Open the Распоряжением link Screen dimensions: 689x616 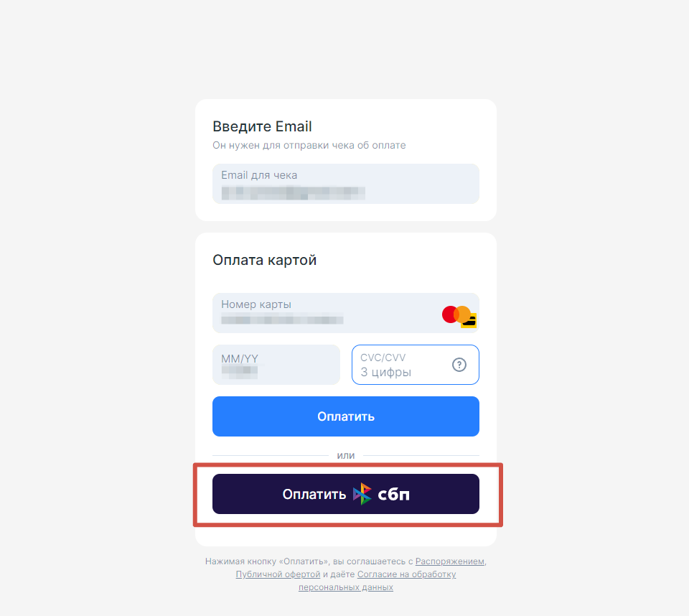[450, 561]
